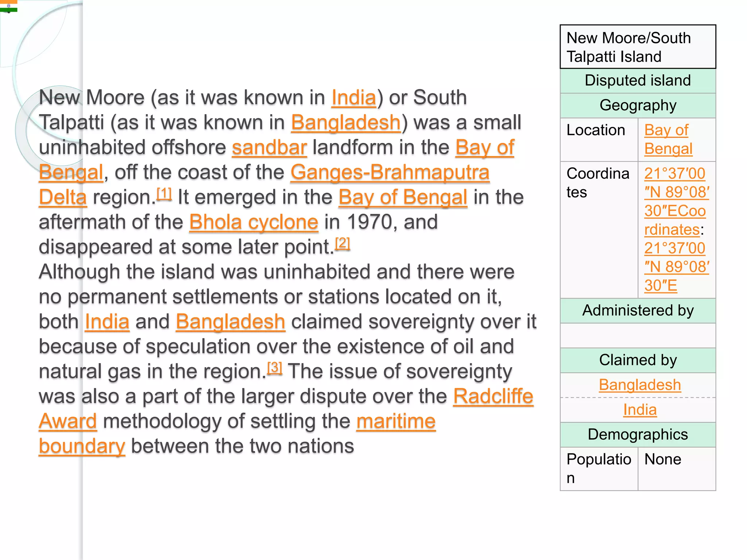The image size is (747, 560).
Task: Follow the Bhola cyclone link
Action: point(254,222)
